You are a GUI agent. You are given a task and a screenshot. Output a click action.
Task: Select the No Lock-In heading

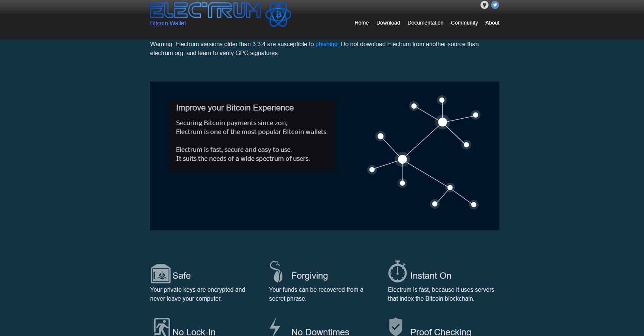(x=194, y=332)
